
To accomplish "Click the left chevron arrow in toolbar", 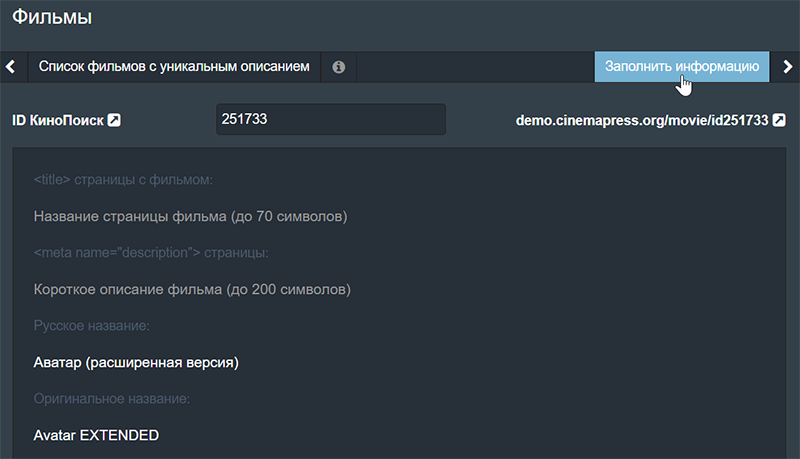I will click(x=10, y=67).
